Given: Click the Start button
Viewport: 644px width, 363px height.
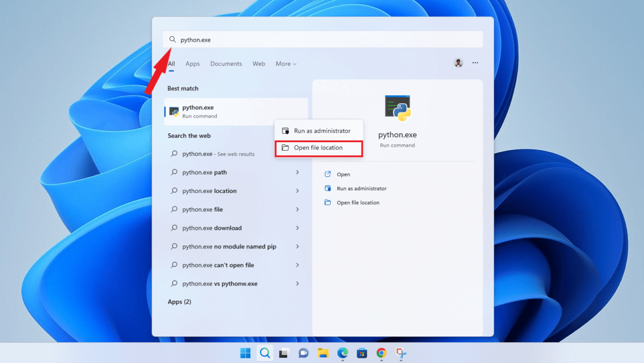Looking at the screenshot, I should click(x=245, y=353).
